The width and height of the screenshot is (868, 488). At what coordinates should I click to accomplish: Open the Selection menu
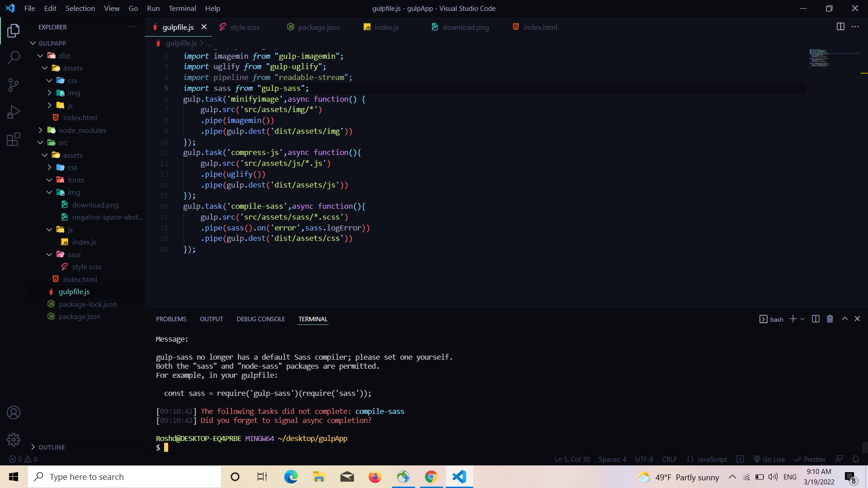pos(80,8)
